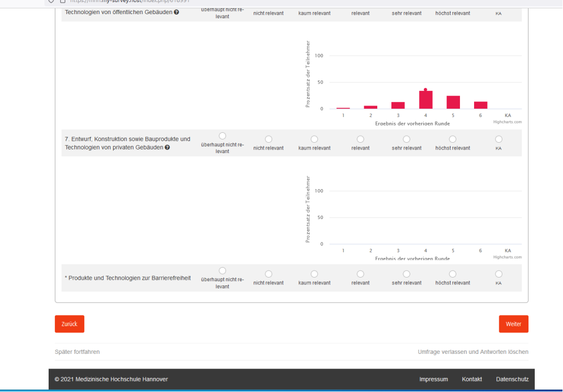Click help icon beside 'öffentlichen Gebäuden' question
Screen dimensions: 563x392
coord(176,13)
